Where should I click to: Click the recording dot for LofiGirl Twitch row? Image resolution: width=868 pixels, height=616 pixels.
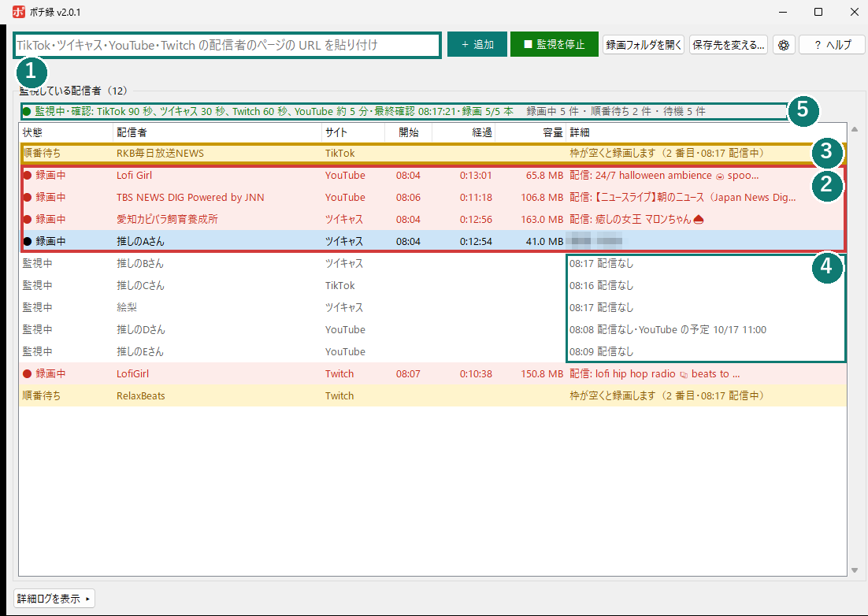coord(27,374)
